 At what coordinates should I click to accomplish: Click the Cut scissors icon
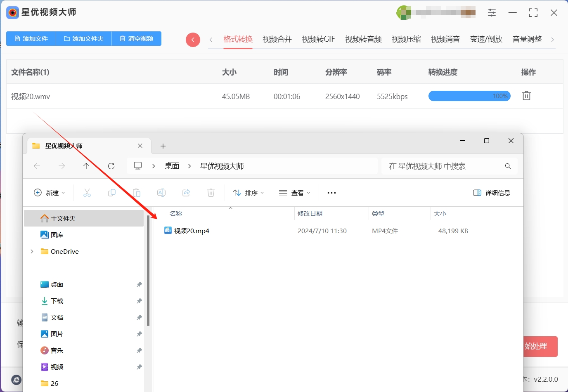[x=87, y=193]
